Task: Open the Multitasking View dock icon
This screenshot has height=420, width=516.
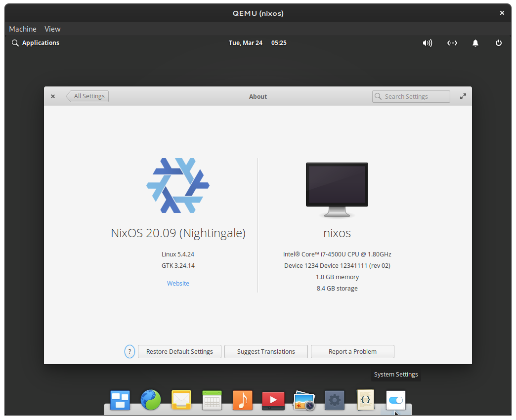Action: (120, 400)
